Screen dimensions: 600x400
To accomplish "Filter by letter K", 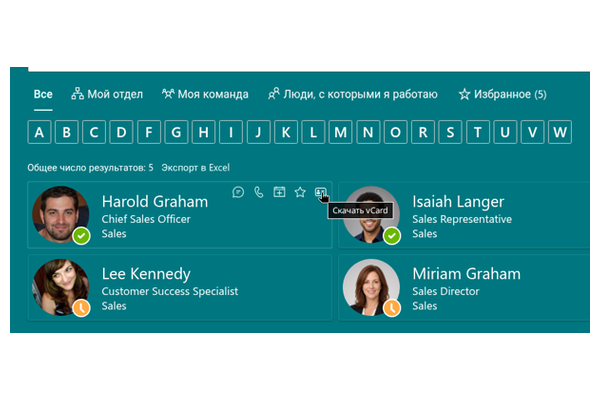I will point(286,132).
